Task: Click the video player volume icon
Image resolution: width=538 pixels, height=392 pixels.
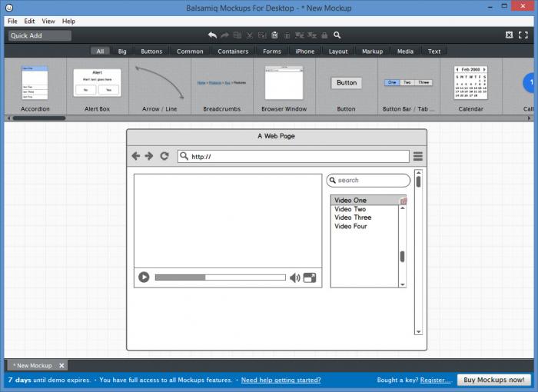Action: click(x=295, y=277)
